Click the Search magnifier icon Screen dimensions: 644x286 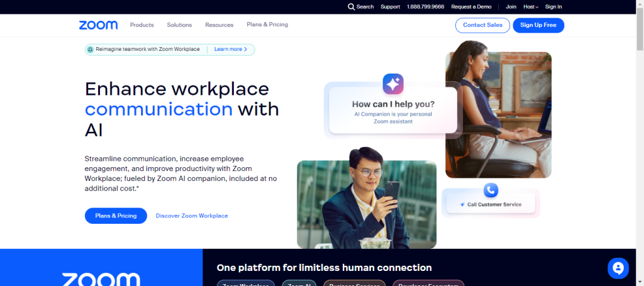351,7
